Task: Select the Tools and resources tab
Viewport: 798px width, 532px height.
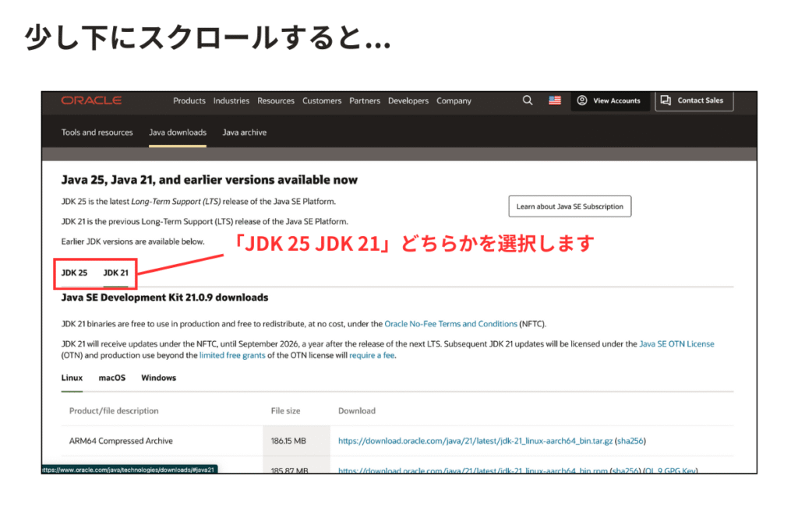Action: (x=97, y=132)
